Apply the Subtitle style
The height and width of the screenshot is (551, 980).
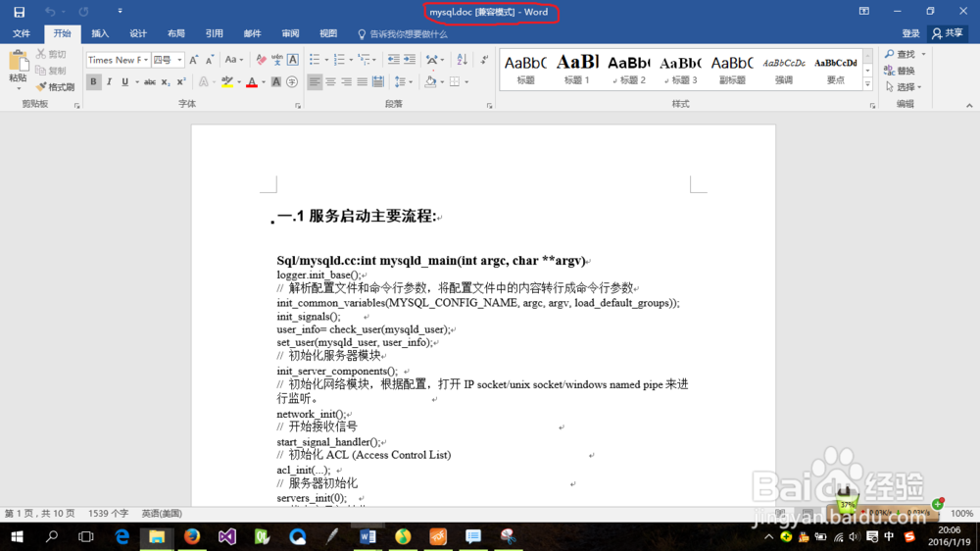click(732, 69)
